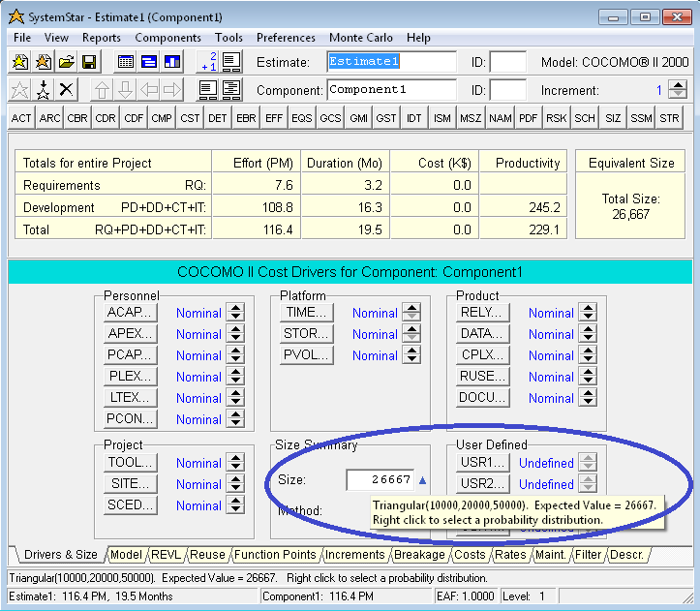
Task: Click the ID field next to Estimate
Action: (508, 62)
